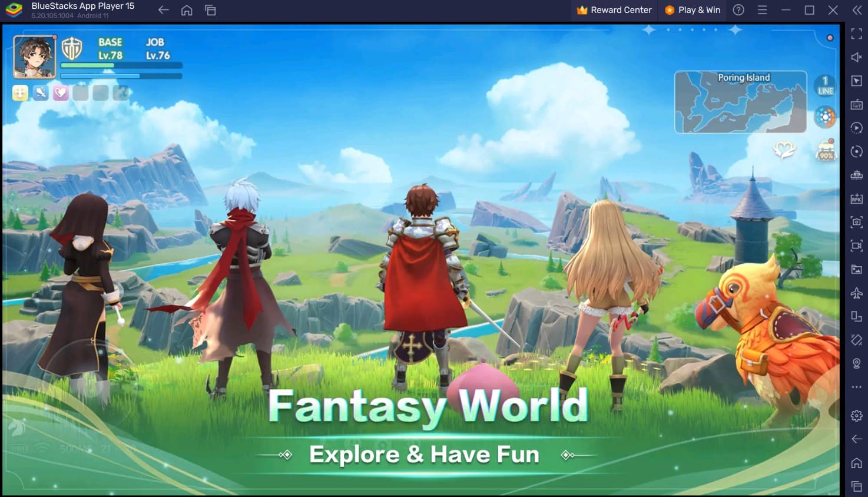
Task: Switch channel with the 1 LINE button
Action: 825,86
